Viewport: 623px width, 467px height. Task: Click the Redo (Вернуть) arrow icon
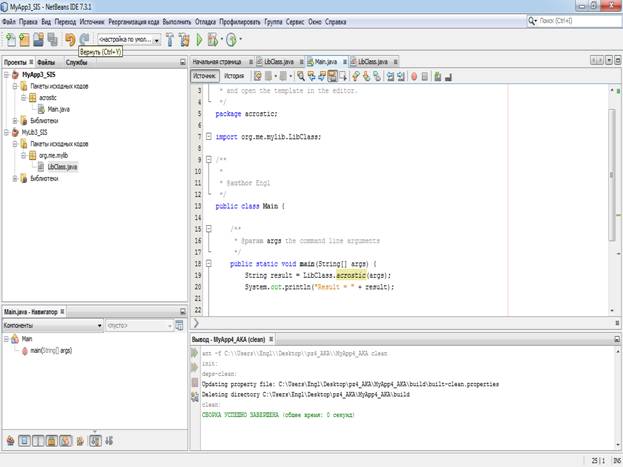[84, 39]
